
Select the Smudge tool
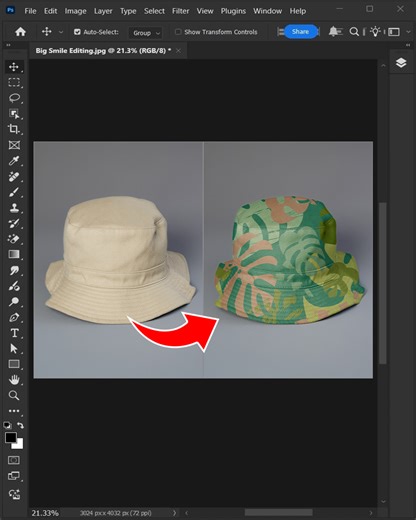tap(14, 270)
